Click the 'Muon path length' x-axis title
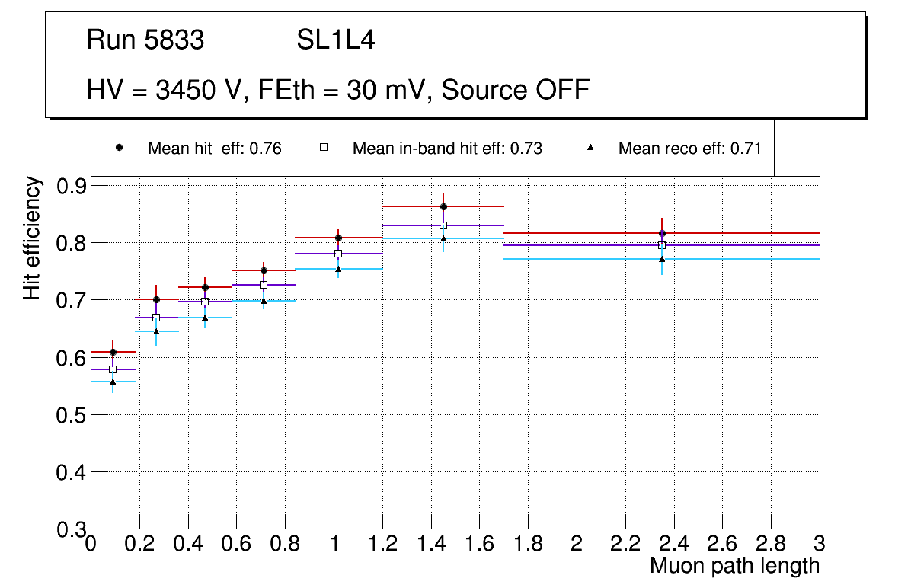 click(x=734, y=566)
